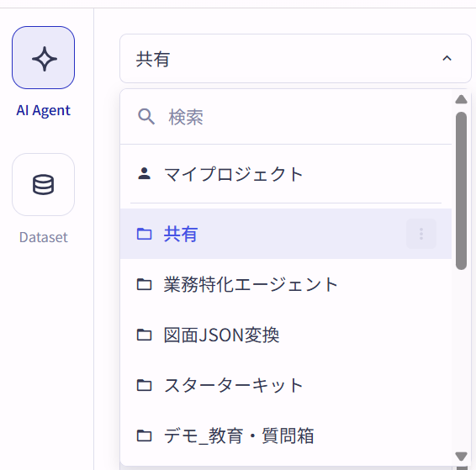476x470 pixels.
Task: Choose 業務特化エージェント project
Action: click(286, 284)
